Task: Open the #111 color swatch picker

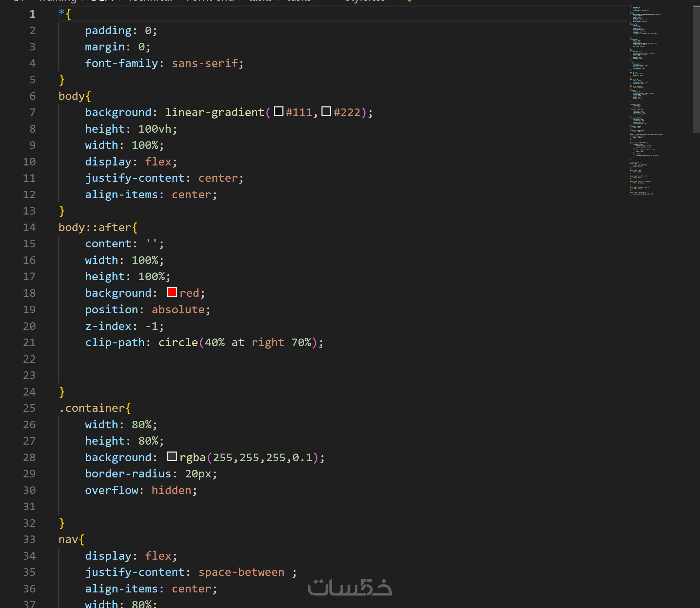Action: pyautogui.click(x=278, y=112)
